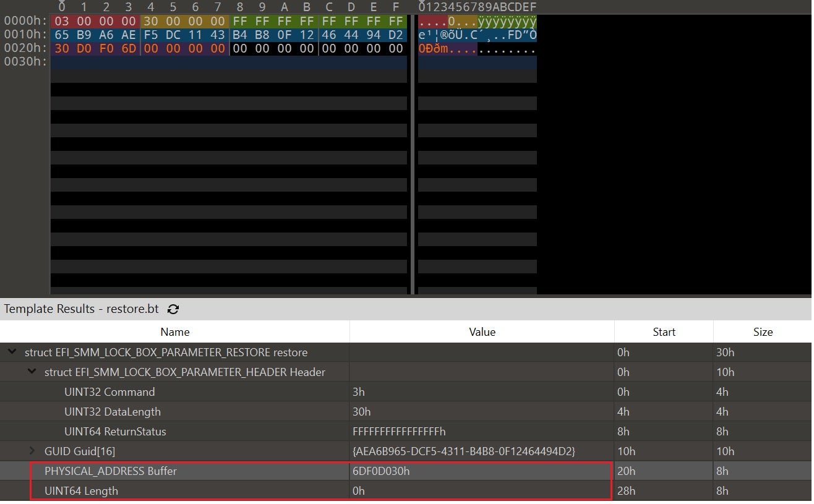The width and height of the screenshot is (814, 504).
Task: Click the GUID value cell
Action: (x=463, y=451)
